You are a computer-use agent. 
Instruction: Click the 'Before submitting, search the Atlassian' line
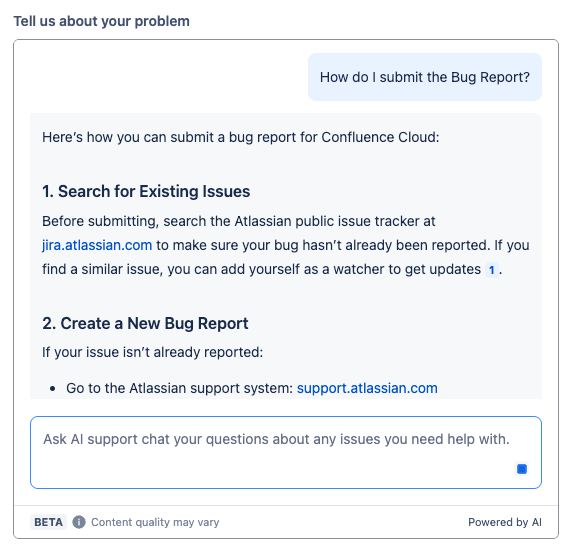(x=238, y=221)
